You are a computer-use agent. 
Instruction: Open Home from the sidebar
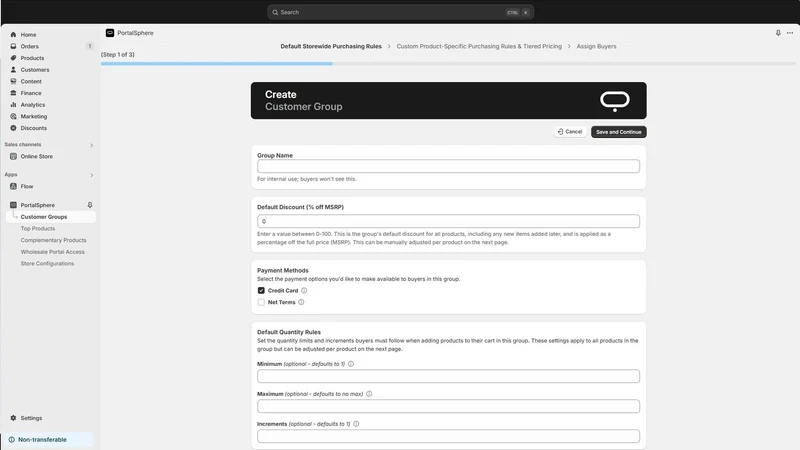click(28, 35)
